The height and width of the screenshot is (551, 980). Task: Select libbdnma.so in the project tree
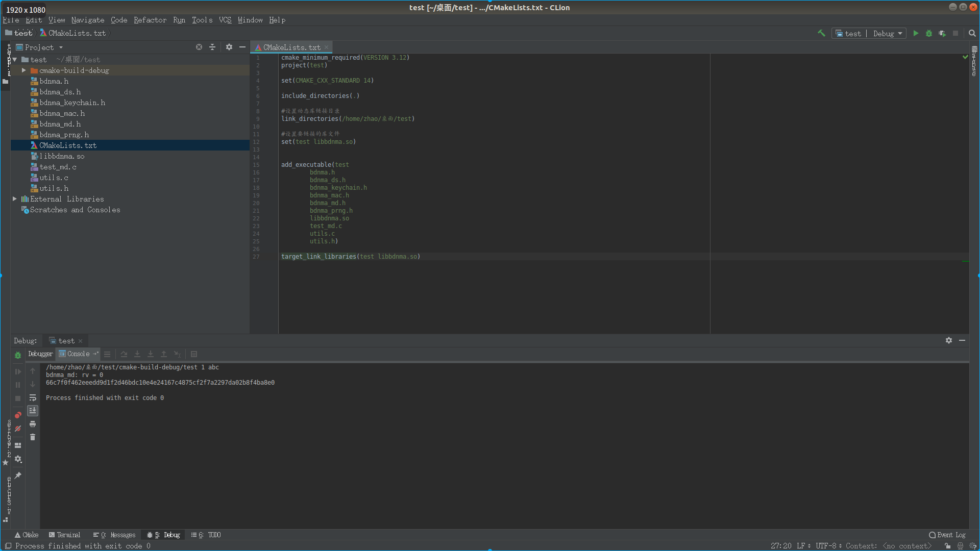[61, 156]
